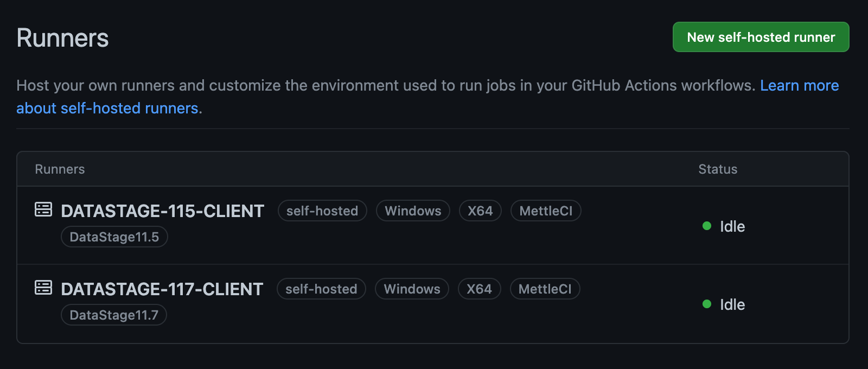Click the server icon beside DATASTAGE-115-CLIENT

click(43, 209)
